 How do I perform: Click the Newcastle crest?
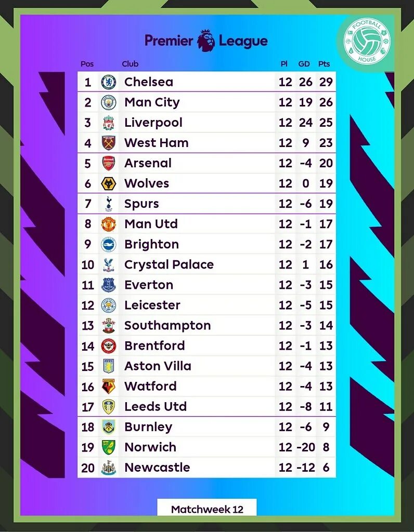109,468
